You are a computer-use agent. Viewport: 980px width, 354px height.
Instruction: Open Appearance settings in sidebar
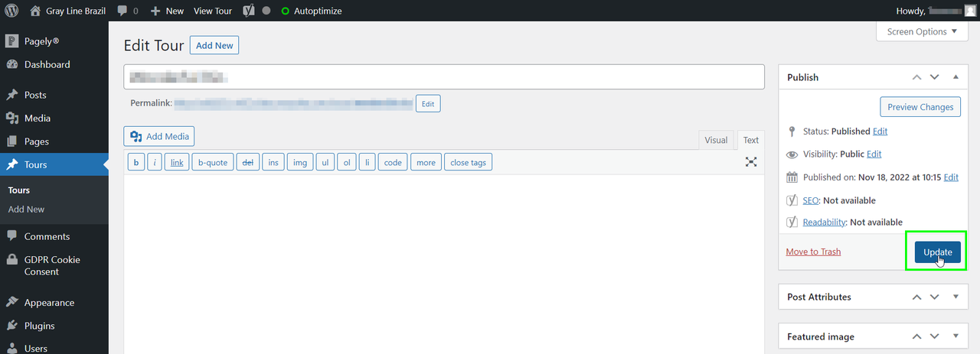pyautogui.click(x=49, y=303)
